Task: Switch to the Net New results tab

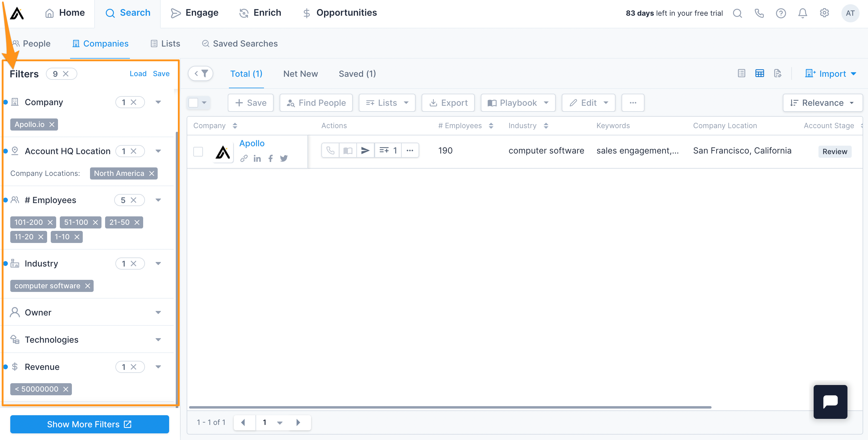Action: point(300,74)
